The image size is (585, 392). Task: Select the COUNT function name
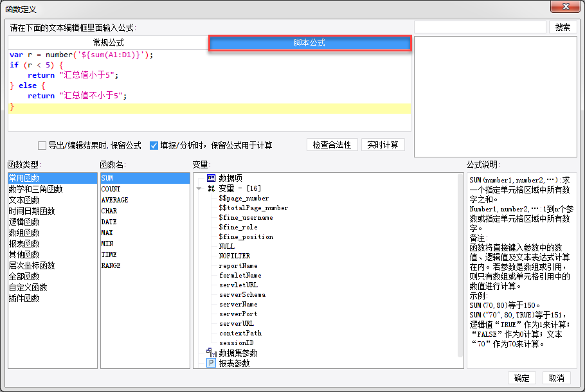(145, 189)
